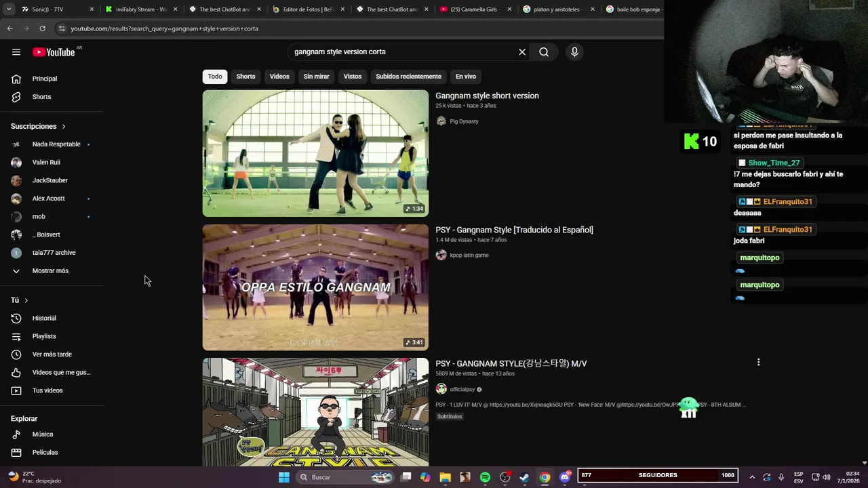Reload the page with refresh icon

tap(42, 28)
